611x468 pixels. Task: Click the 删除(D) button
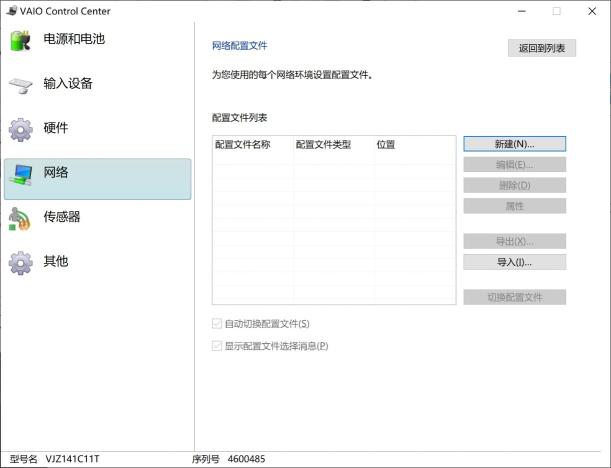pos(514,185)
